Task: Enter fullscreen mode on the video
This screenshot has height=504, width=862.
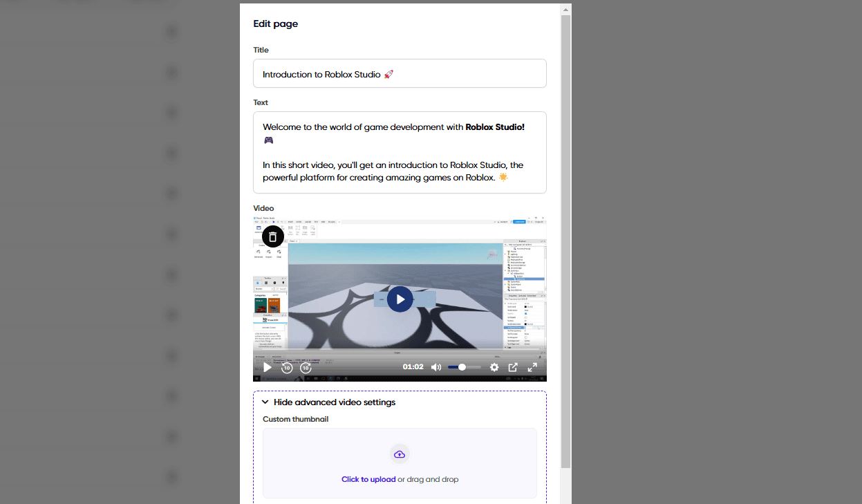Action: [x=532, y=367]
